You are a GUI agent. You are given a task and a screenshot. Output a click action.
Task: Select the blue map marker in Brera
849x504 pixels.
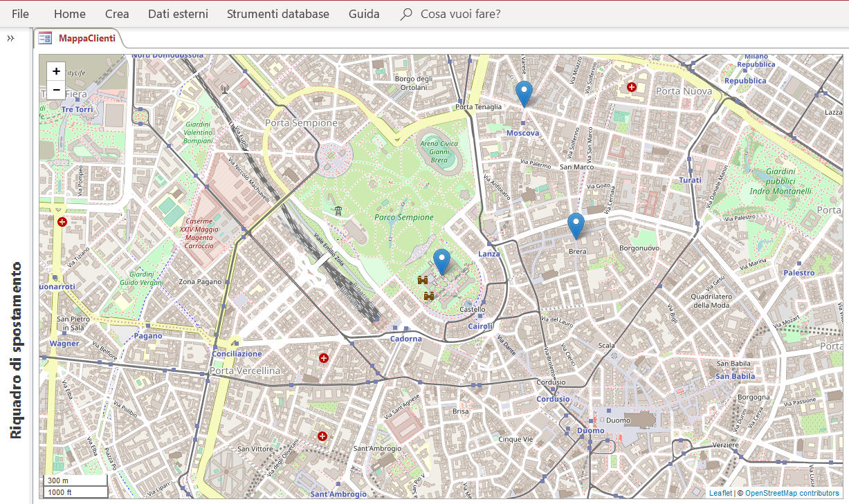pos(576,226)
